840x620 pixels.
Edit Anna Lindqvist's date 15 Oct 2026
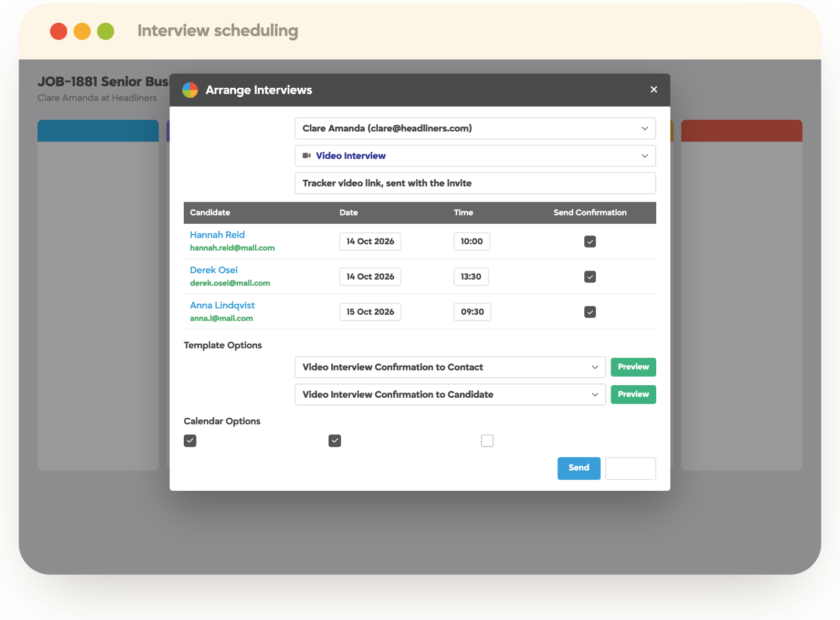pos(370,312)
